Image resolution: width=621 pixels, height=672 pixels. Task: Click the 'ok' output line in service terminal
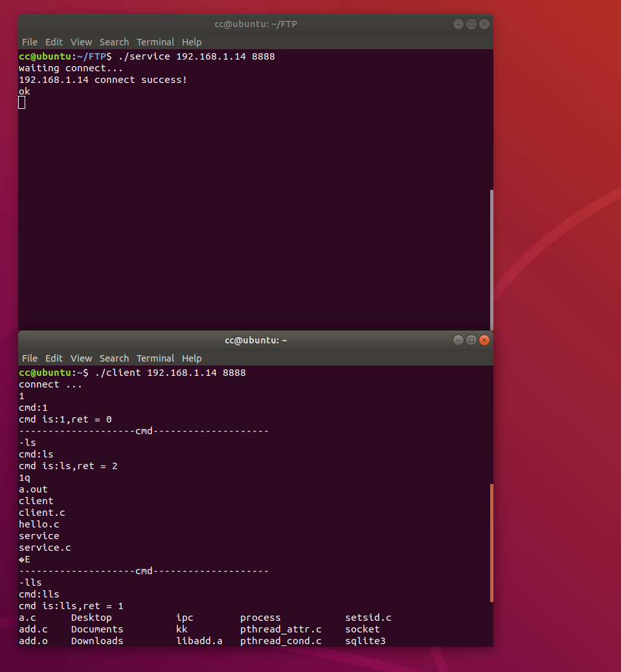click(25, 91)
